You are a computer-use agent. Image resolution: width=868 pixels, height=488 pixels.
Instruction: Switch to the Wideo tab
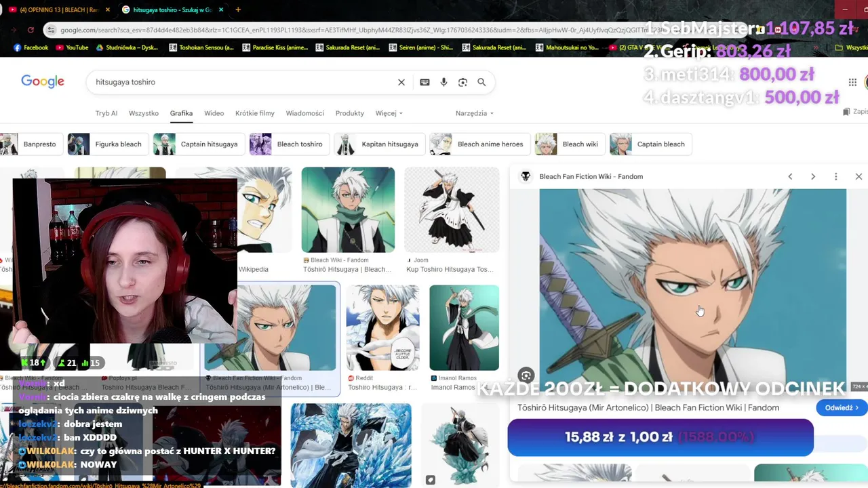pyautogui.click(x=214, y=113)
